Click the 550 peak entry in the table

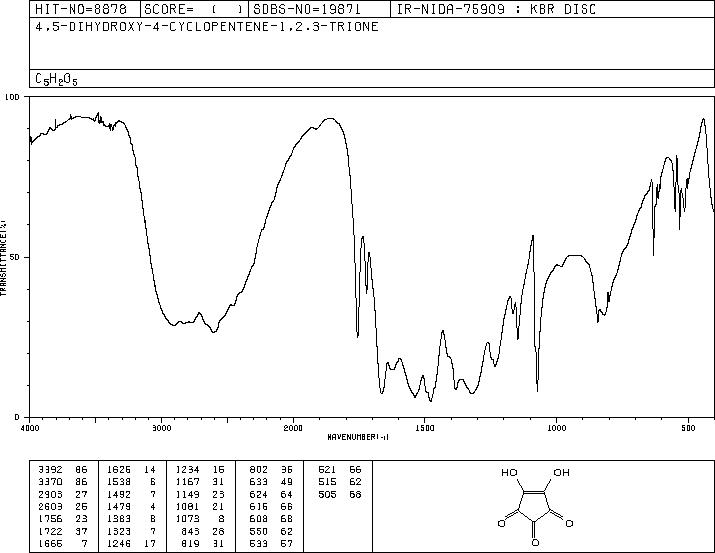pyautogui.click(x=271, y=531)
